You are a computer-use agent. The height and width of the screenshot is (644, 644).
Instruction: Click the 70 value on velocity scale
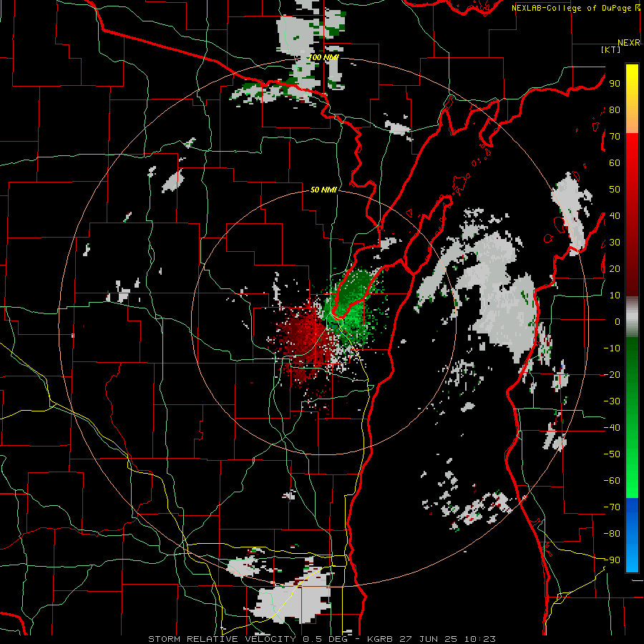point(615,137)
